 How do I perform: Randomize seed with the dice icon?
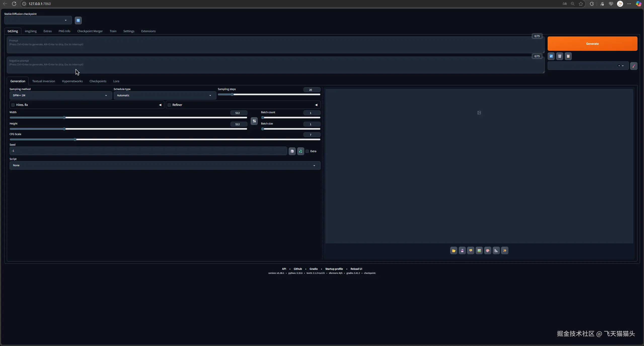[x=292, y=151]
